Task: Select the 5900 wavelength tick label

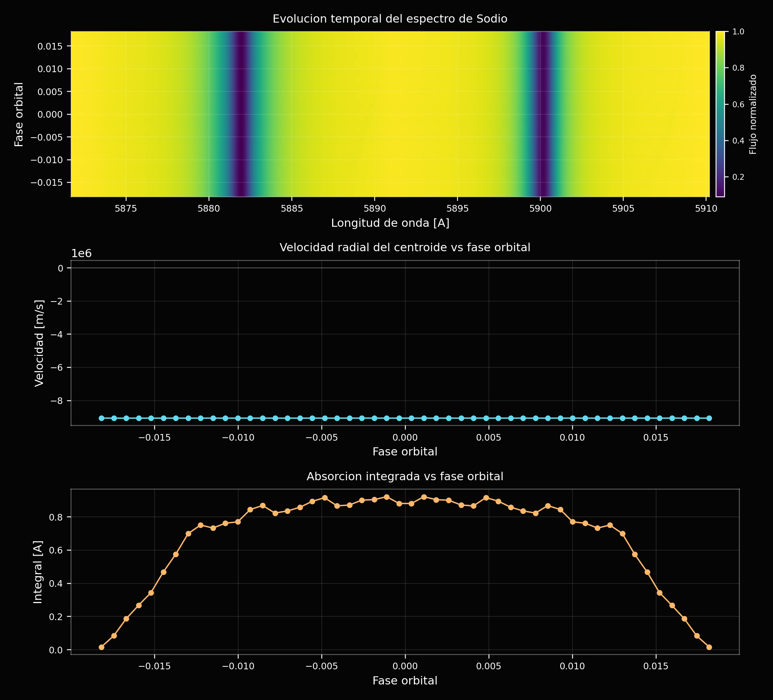Action: (x=540, y=209)
